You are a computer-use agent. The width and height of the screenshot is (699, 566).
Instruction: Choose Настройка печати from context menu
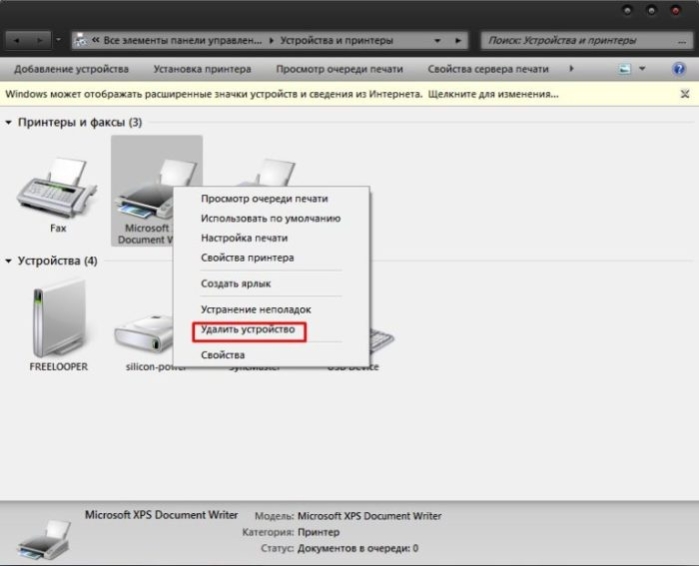coord(271,238)
